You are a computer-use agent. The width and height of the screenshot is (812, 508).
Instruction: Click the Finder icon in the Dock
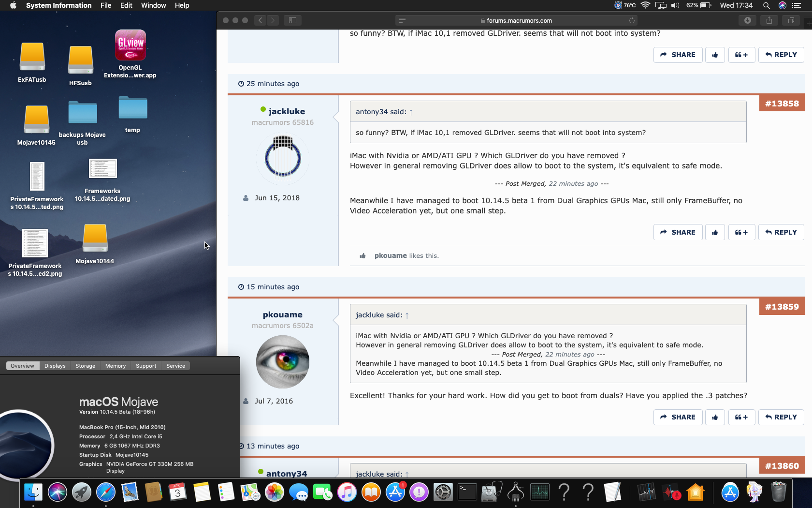[33, 493]
